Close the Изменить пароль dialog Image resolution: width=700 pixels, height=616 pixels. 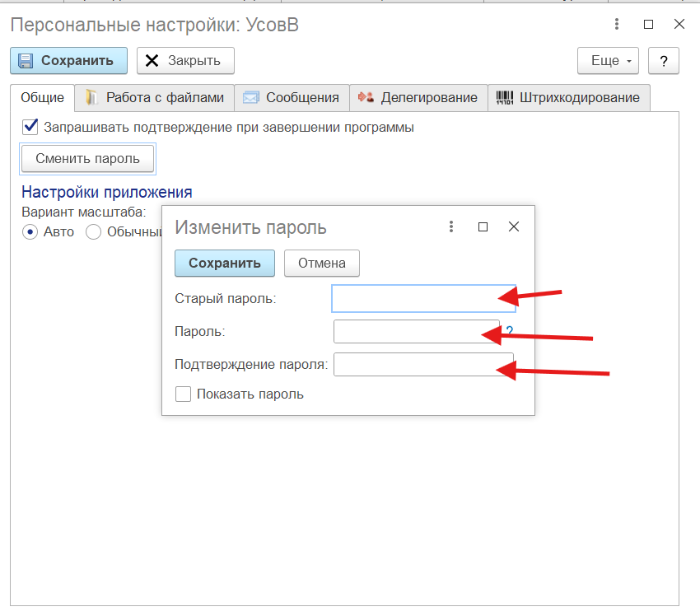point(514,226)
